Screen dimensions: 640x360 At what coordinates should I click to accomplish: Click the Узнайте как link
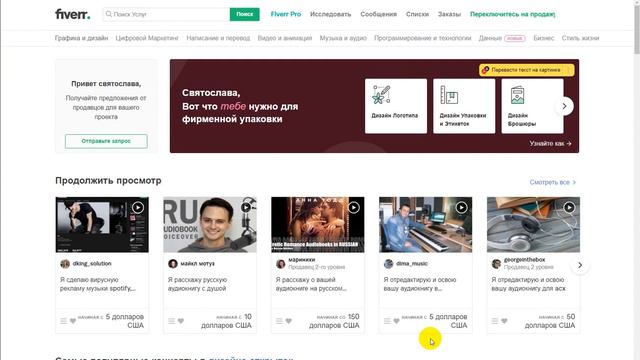coord(550,144)
